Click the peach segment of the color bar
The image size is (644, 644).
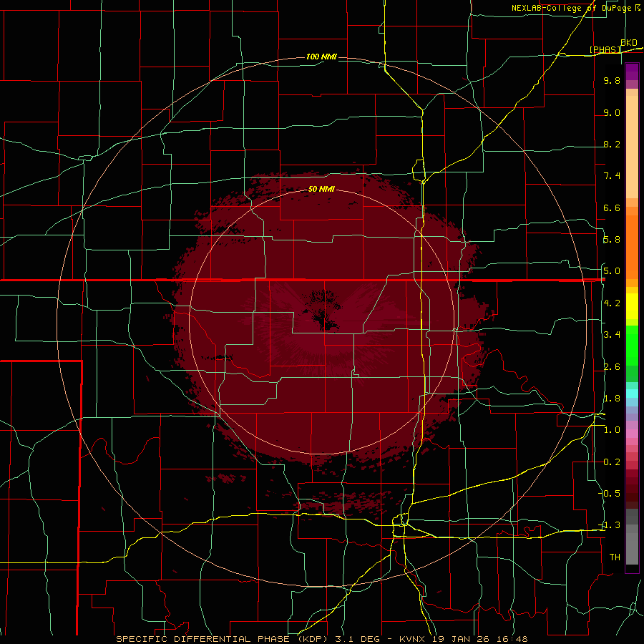[632, 147]
